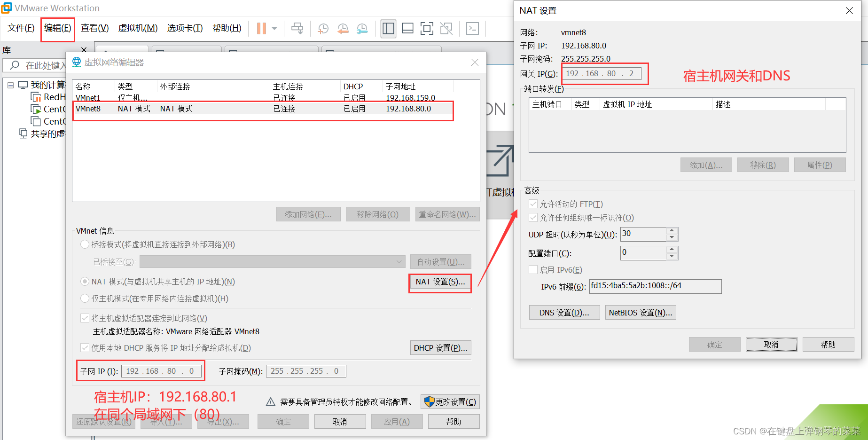Click the orange pause virtual machine icon
Viewport: 868px width, 440px height.
pos(261,29)
